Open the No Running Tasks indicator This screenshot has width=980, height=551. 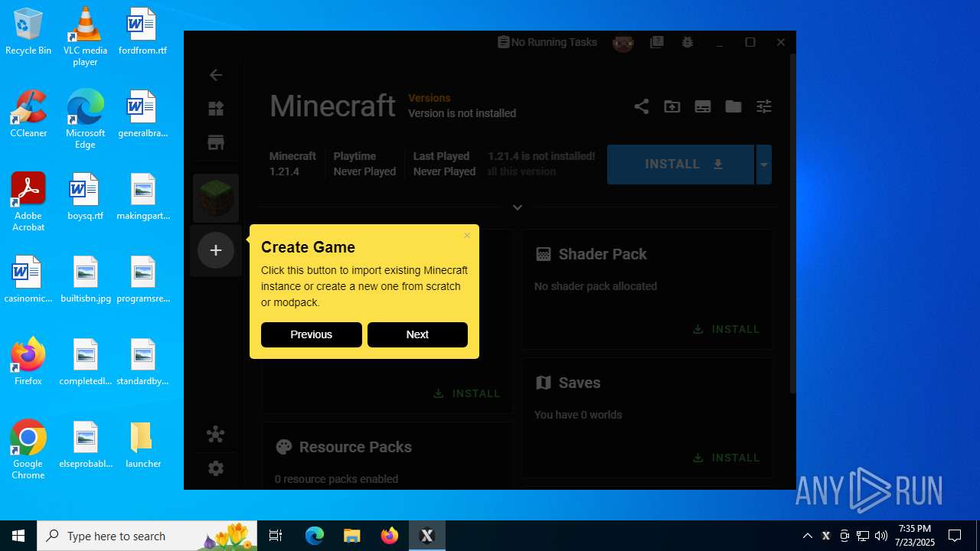(547, 42)
